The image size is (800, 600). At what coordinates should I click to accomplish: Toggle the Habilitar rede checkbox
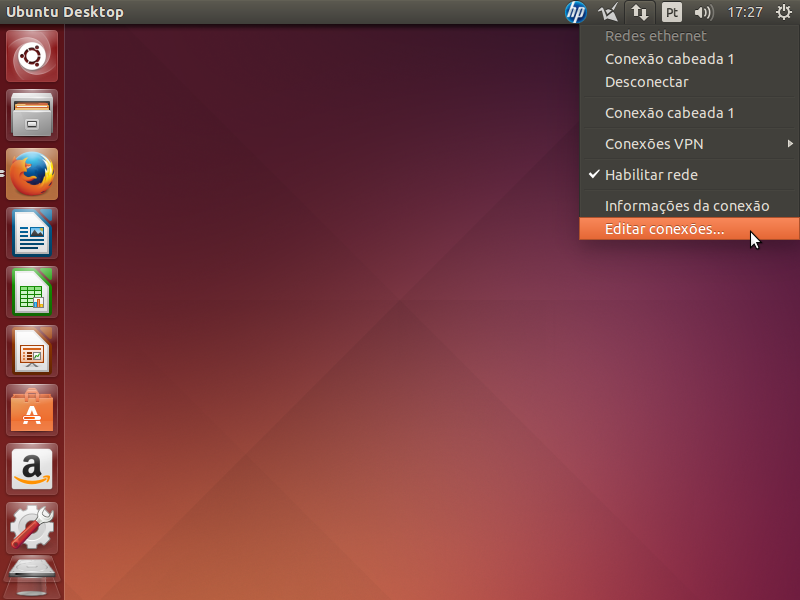pyautogui.click(x=651, y=175)
